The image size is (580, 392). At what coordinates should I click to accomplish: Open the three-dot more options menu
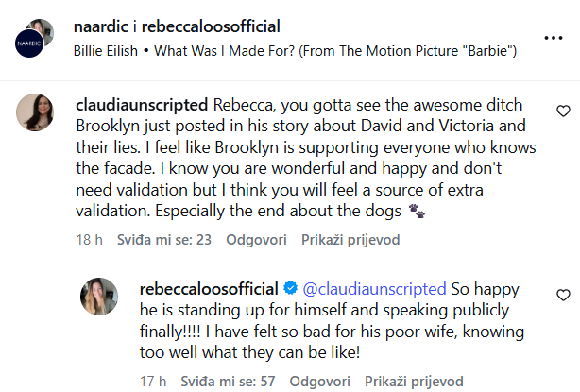(553, 38)
